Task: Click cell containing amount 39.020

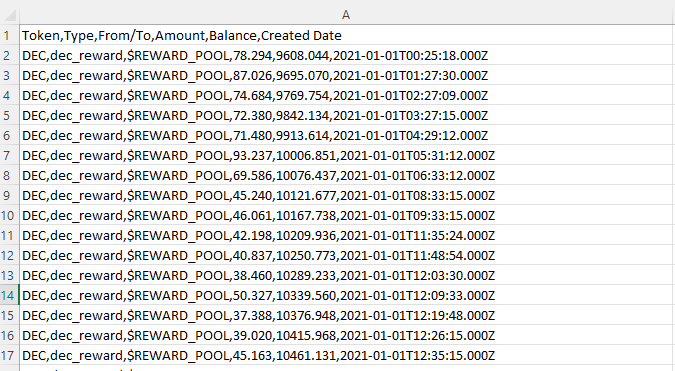Action: [x=347, y=335]
